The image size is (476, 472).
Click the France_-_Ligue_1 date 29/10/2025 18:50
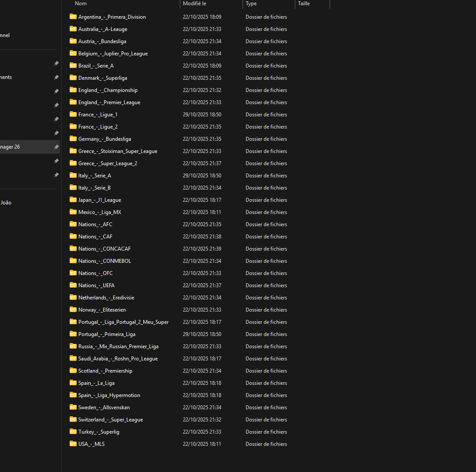[x=202, y=115]
